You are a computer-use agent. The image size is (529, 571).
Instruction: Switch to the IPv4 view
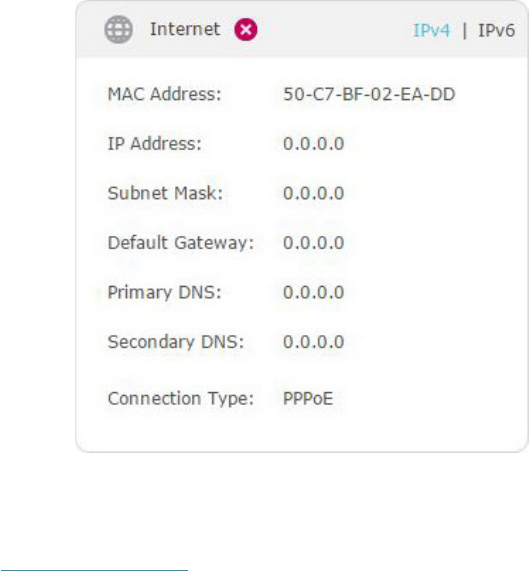(x=432, y=30)
